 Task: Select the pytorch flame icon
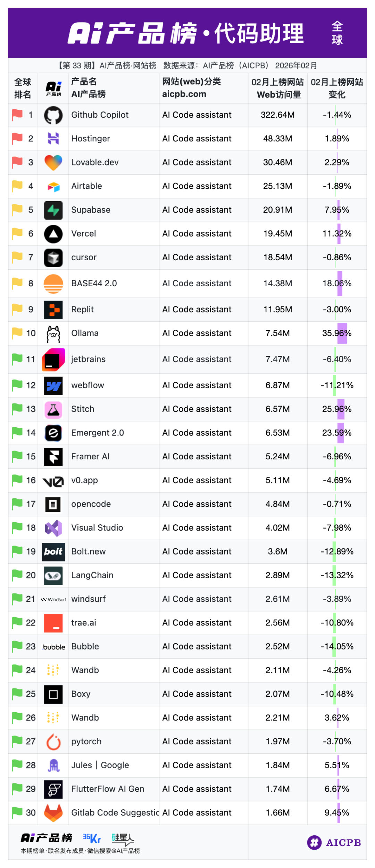[53, 742]
